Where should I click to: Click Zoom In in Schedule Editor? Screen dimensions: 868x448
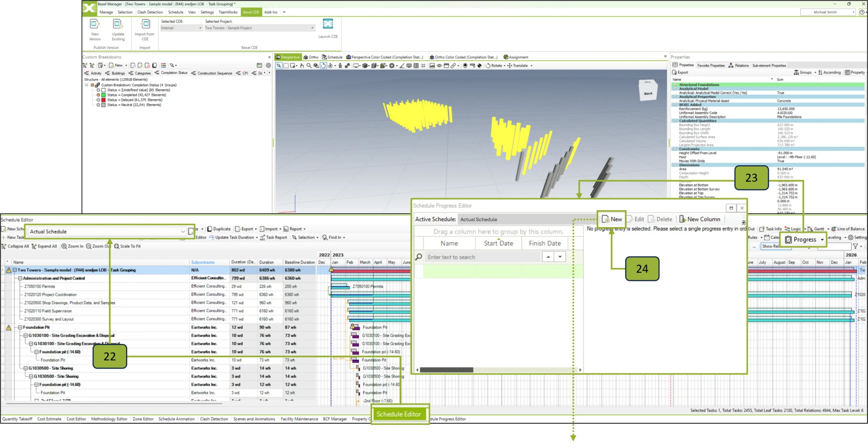point(72,246)
